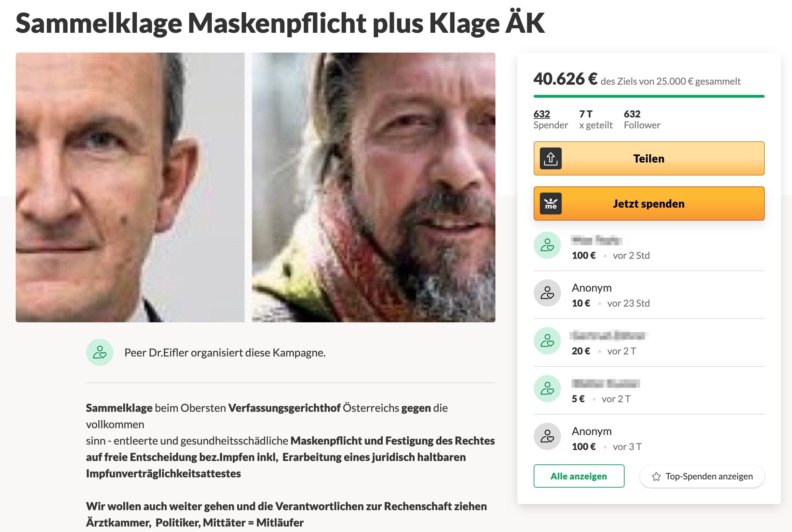Click the campaign photo of two men
792x532 pixels.
(x=255, y=187)
